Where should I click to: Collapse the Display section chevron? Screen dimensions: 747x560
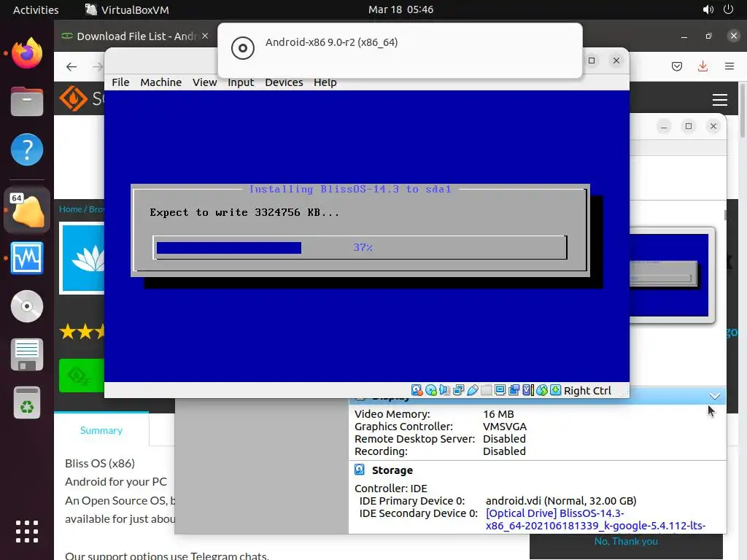(714, 396)
